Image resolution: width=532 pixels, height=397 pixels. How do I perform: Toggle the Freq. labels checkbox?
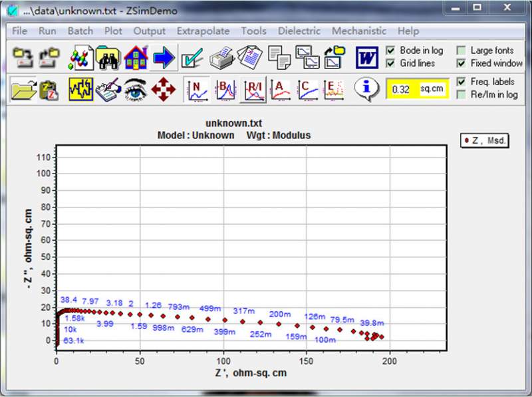tap(461, 82)
